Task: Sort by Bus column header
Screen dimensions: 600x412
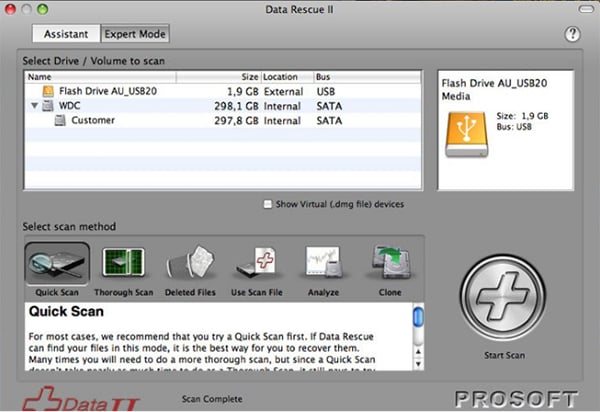Action: point(367,77)
